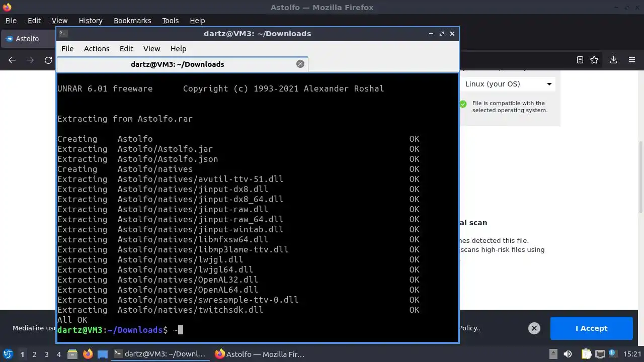
Task: Click the terminal command prompt line
Action: pos(120,330)
